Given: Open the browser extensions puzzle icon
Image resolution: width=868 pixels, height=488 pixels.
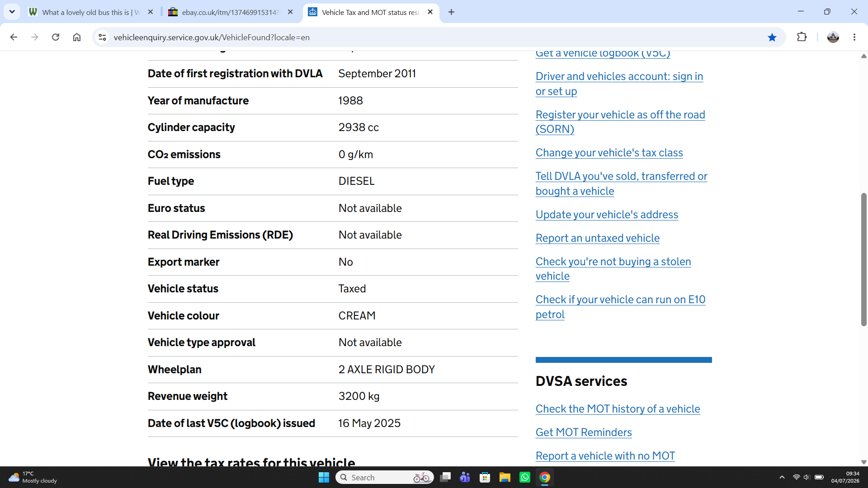Looking at the screenshot, I should [802, 37].
